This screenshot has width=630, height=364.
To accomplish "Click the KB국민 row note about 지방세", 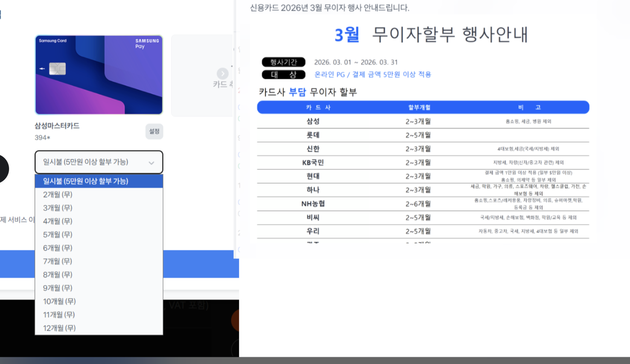I will point(528,162).
